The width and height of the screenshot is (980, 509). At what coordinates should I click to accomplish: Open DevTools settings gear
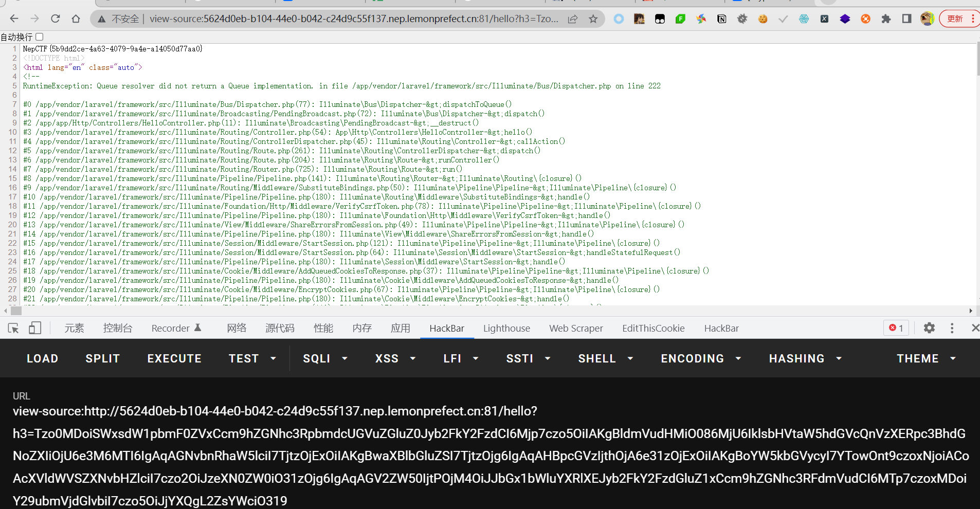pos(929,328)
